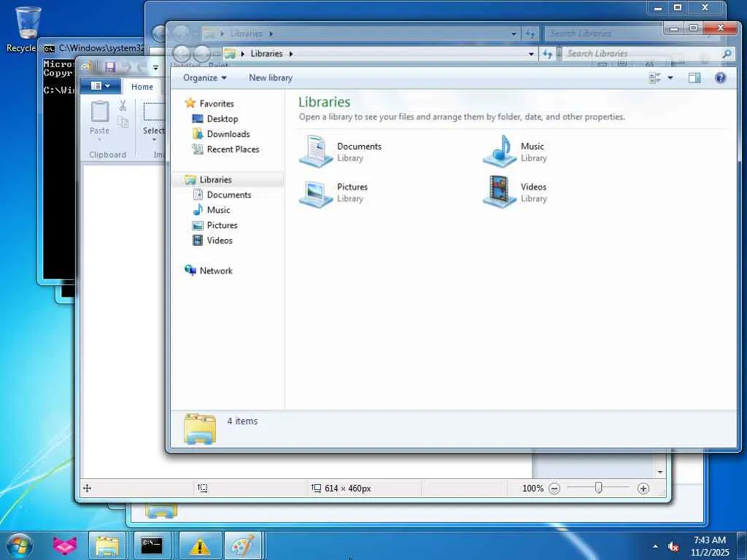Click the muted volume tray icon
The image size is (747, 560).
[x=673, y=547]
